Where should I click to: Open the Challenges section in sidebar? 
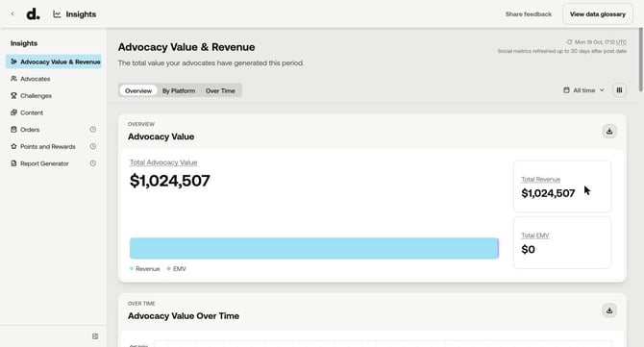pos(54,96)
